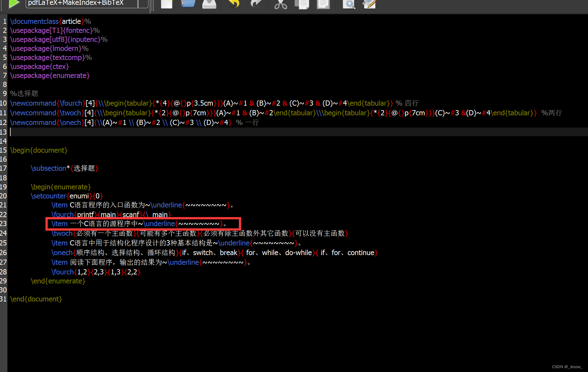
Task: Click \setcounter on line 20
Action: [x=48, y=196]
